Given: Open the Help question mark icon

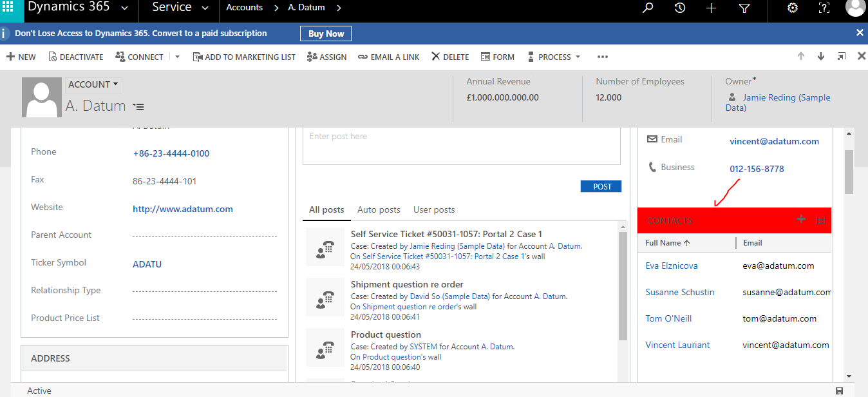Looking at the screenshot, I should (x=825, y=8).
